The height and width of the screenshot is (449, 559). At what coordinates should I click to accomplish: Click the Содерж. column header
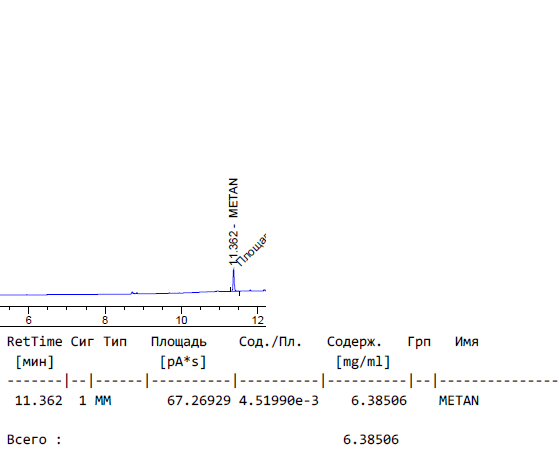[354, 342]
